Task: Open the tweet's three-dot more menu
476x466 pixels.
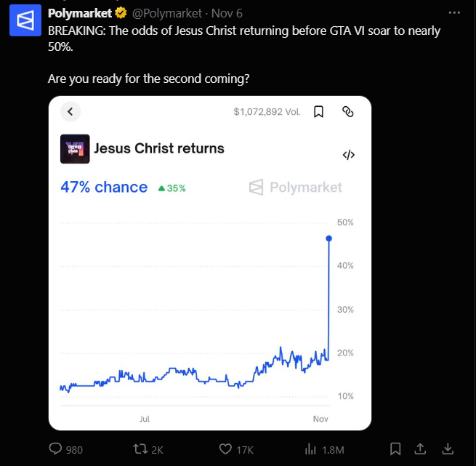Action: [x=454, y=13]
